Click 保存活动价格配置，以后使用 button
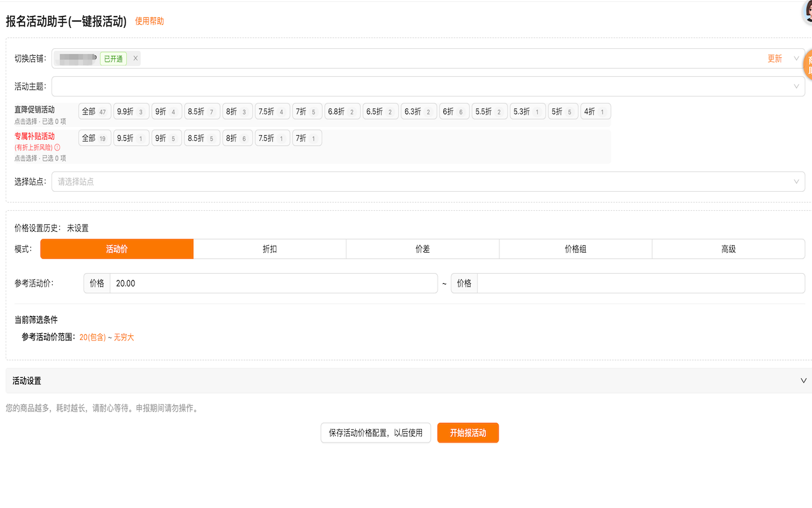Image resolution: width=812 pixels, height=508 pixels. coord(376,433)
